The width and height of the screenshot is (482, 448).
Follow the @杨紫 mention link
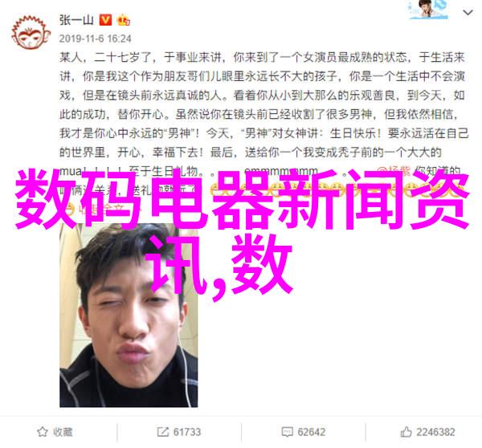coord(394,171)
